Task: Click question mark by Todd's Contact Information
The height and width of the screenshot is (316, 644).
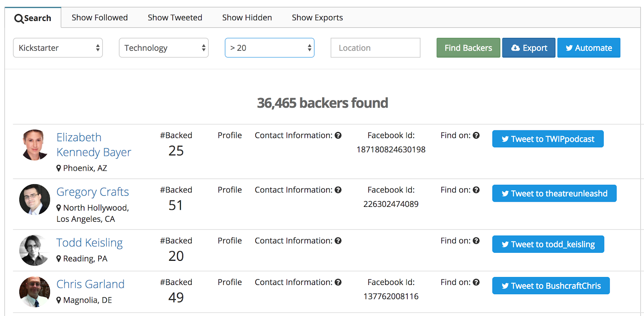Action: pos(338,241)
